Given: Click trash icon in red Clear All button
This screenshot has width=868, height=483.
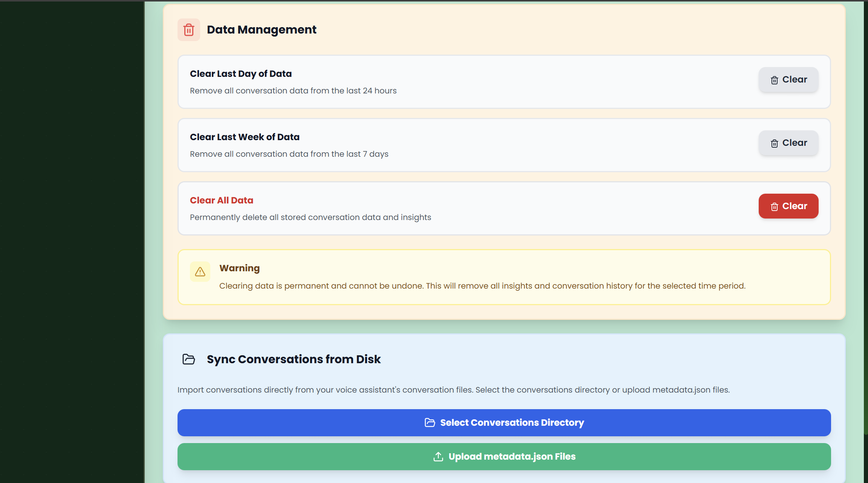Looking at the screenshot, I should point(774,206).
